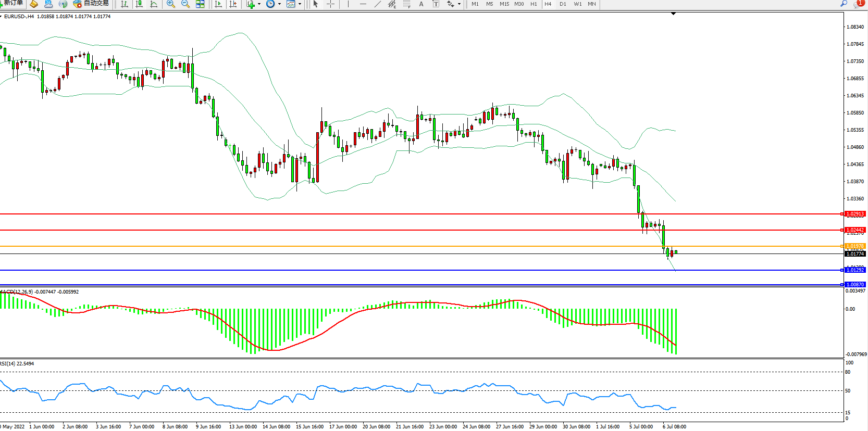Viewport: 868px width, 431px height.
Task: Open the search magnifier icon at top right
Action: tap(844, 4)
